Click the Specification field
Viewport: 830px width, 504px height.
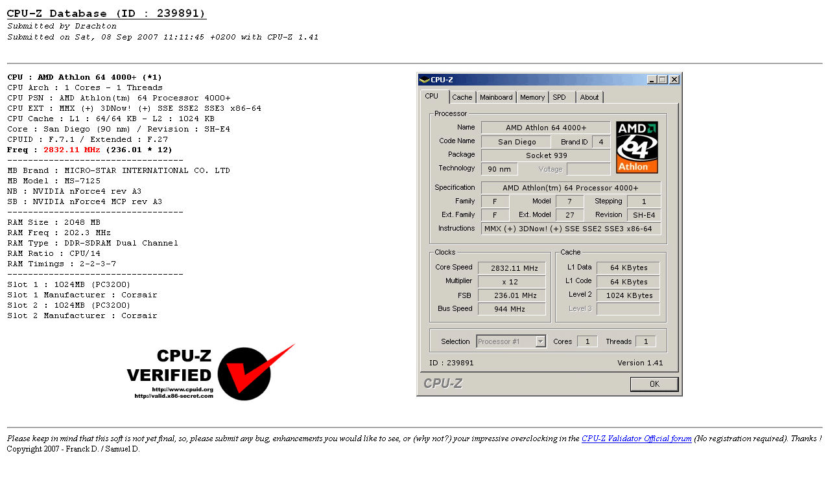(x=571, y=188)
